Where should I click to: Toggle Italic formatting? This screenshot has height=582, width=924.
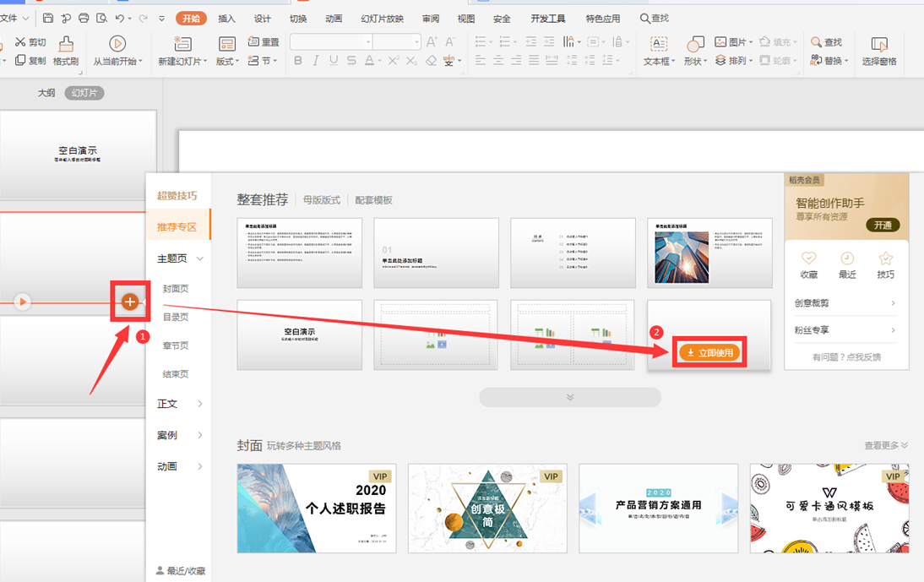pos(316,60)
